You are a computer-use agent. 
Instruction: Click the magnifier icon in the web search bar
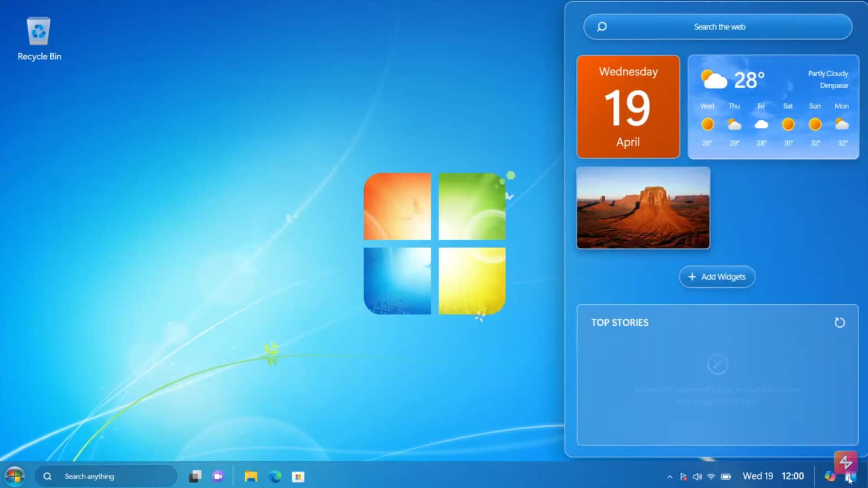tap(601, 27)
